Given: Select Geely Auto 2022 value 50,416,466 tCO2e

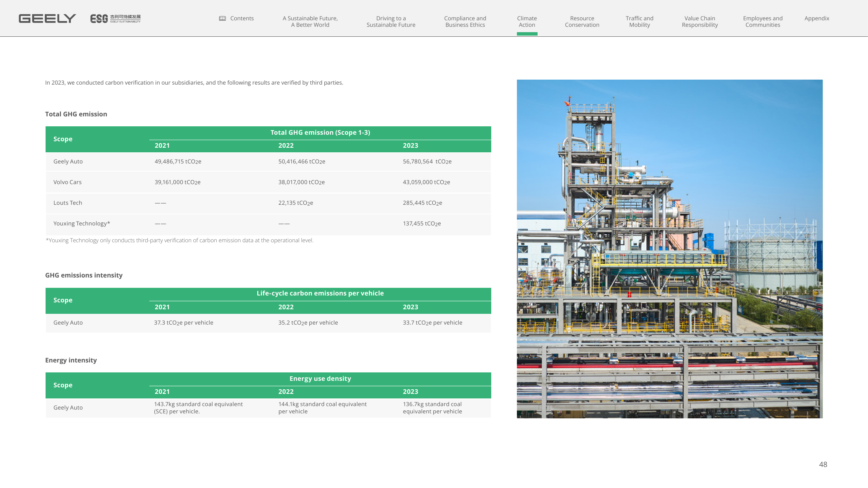Looking at the screenshot, I should [x=302, y=162].
